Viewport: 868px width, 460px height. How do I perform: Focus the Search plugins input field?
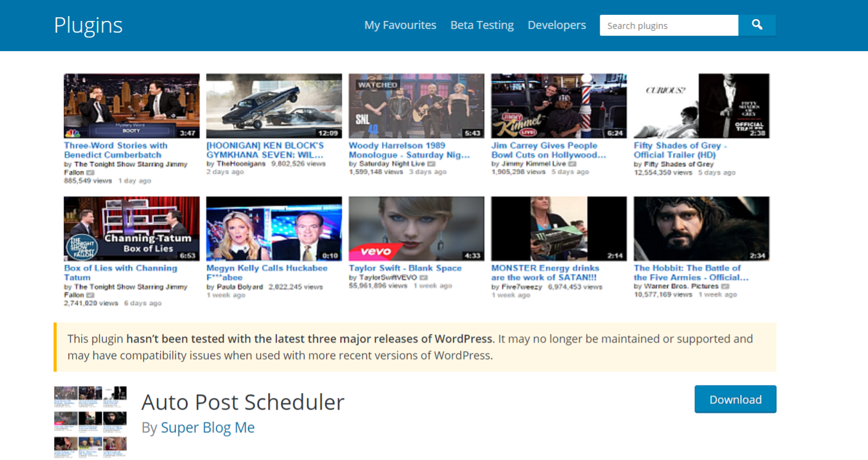pos(669,25)
